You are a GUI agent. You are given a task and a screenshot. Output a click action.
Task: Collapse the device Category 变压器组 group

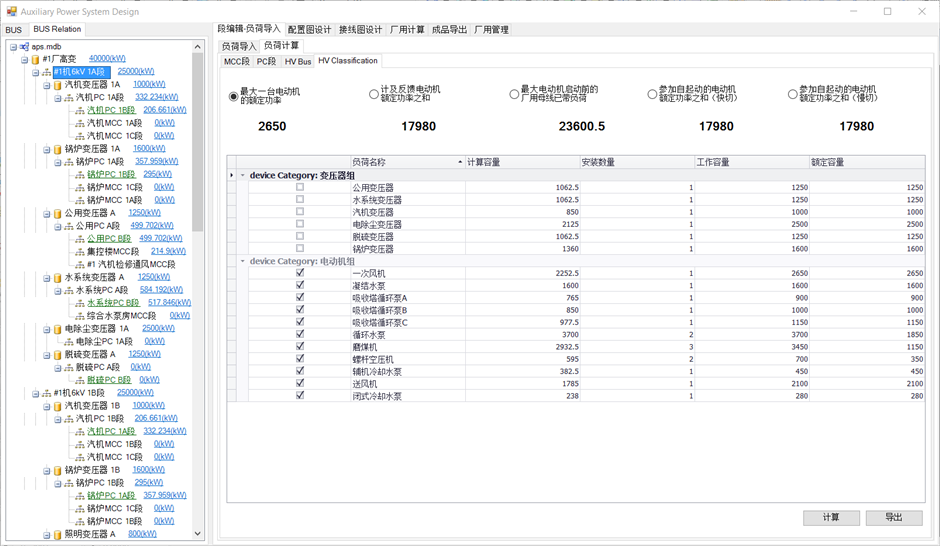coord(243,176)
